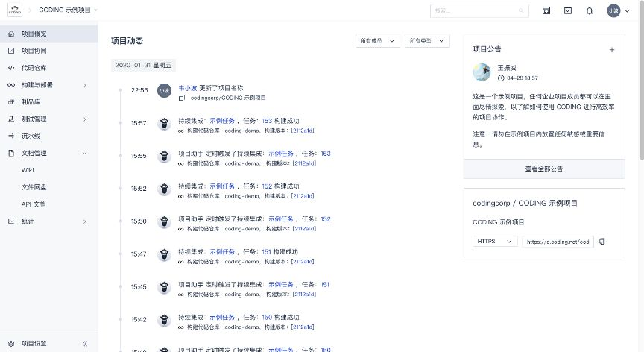Click the 代码仓库 code icon

coord(11,68)
